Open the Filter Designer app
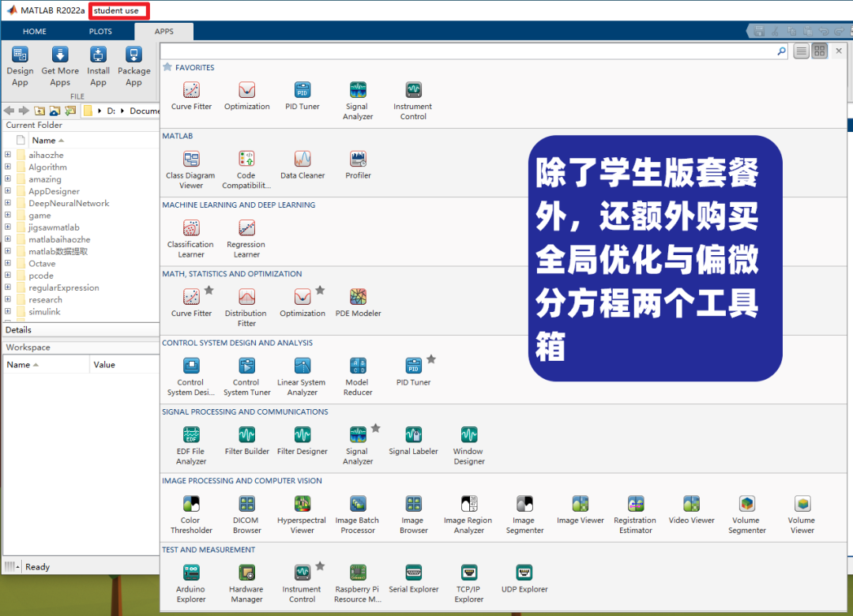Image resolution: width=853 pixels, height=616 pixels. tap(302, 435)
